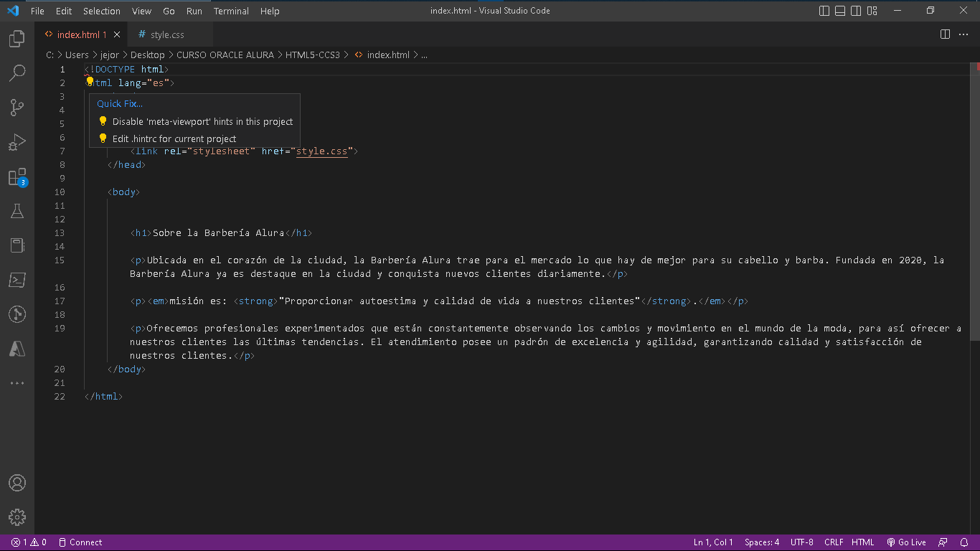The width and height of the screenshot is (980, 551).
Task: Open Extensions view with badge 3
Action: click(17, 177)
